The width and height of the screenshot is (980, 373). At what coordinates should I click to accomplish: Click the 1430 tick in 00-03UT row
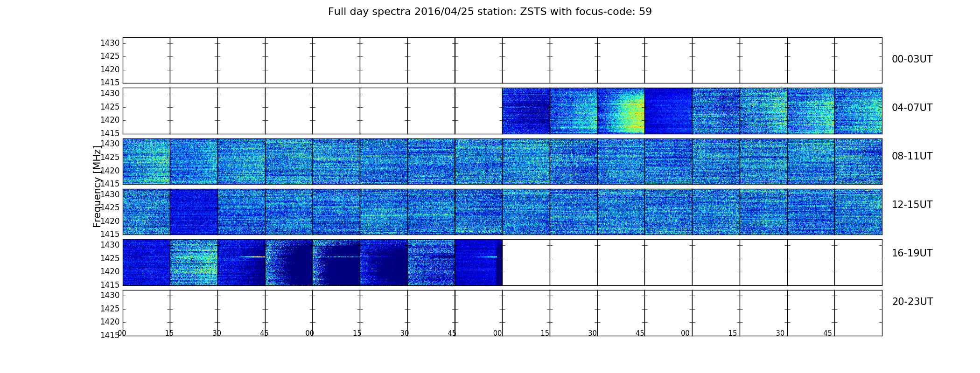click(110, 43)
